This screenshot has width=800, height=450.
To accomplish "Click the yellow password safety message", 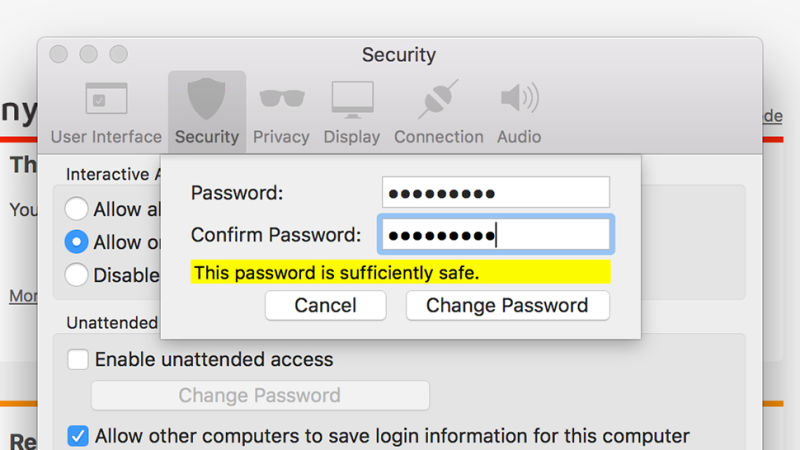I will [400, 272].
